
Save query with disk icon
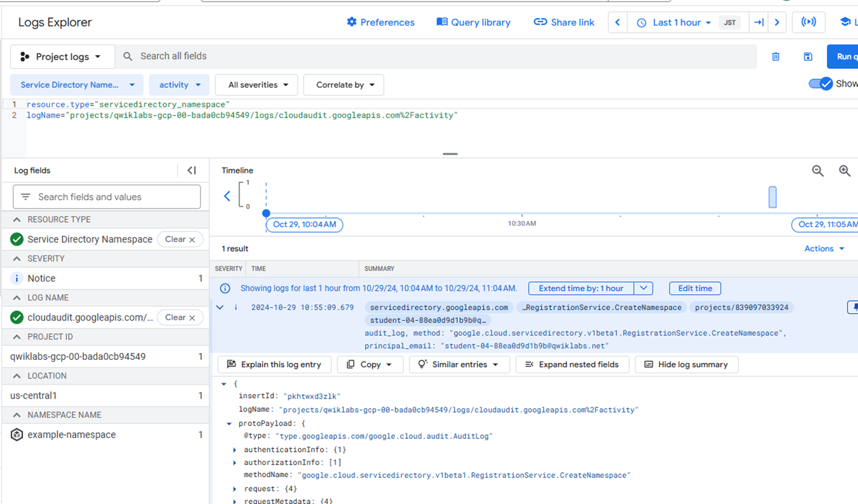point(808,57)
